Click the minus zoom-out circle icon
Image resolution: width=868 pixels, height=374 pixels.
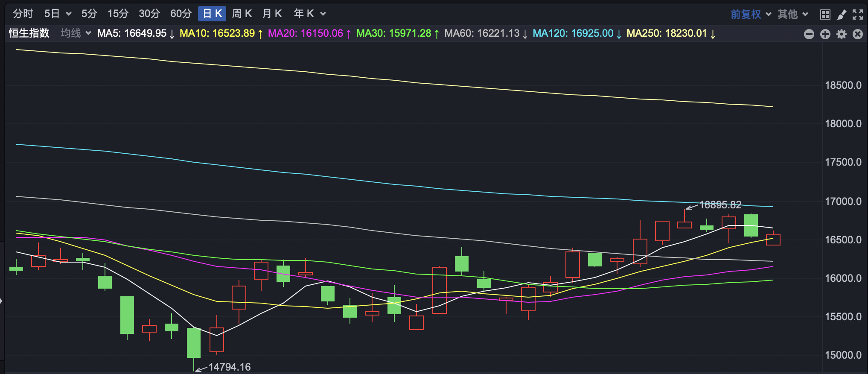pyautogui.click(x=809, y=34)
